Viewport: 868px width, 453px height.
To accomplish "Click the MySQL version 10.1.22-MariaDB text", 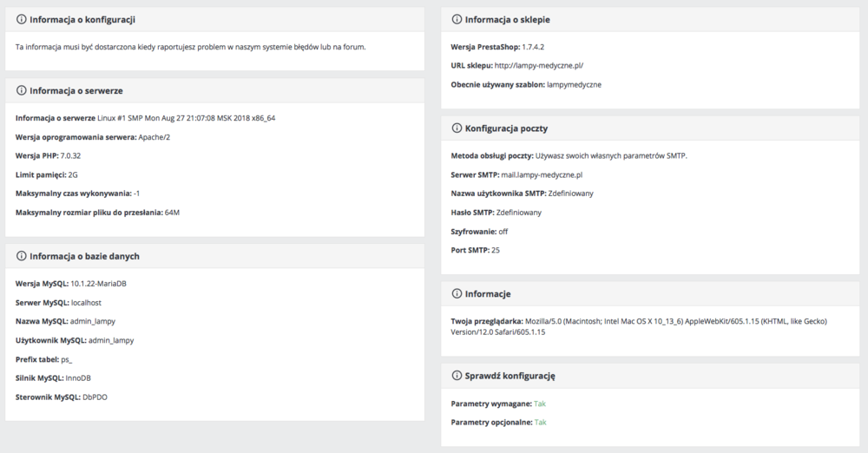I will (x=100, y=284).
